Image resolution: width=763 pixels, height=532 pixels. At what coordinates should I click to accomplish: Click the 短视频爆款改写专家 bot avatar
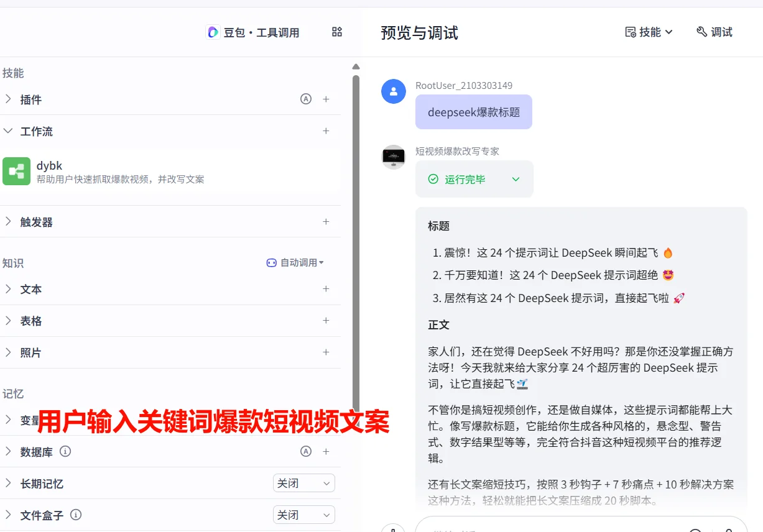(394, 157)
